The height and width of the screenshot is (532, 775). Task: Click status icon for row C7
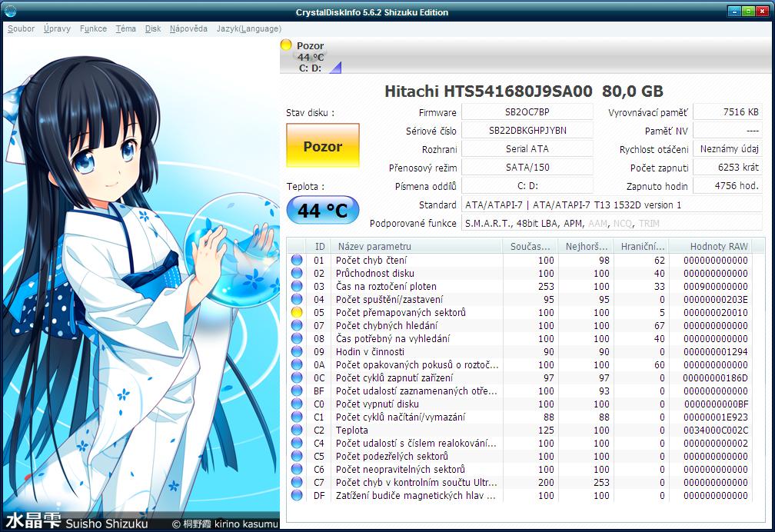coord(297,482)
